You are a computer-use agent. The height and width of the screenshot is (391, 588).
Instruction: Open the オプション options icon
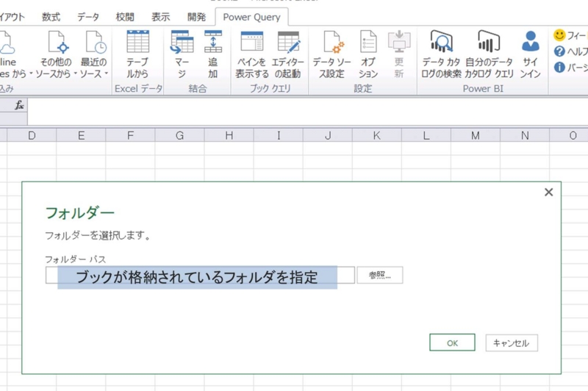368,42
